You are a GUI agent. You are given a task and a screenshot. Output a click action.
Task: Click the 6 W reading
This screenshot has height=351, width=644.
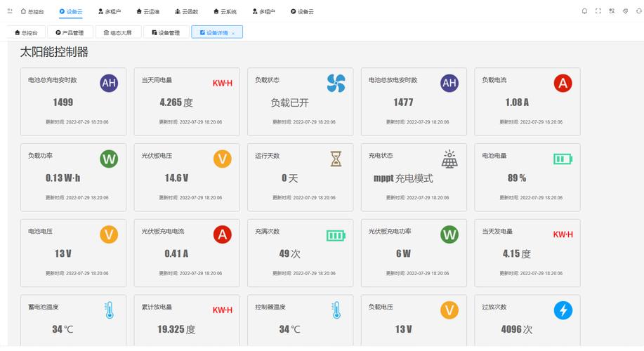(x=403, y=253)
